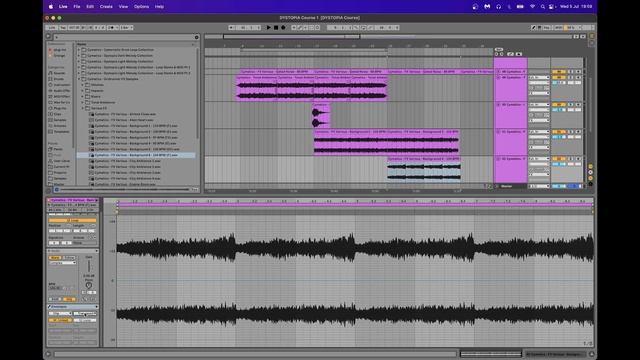
Task: Select the Grooves category in the browser
Action: (58, 126)
